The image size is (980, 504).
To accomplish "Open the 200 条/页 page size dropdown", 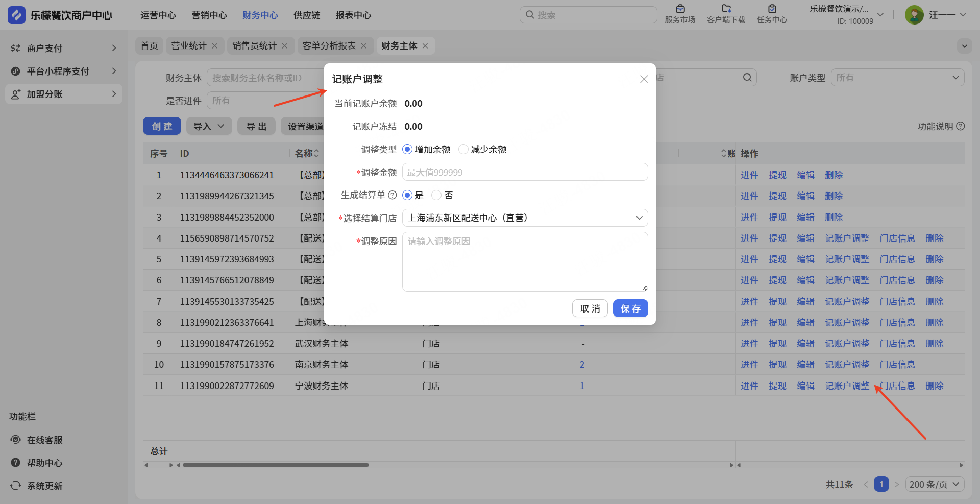I will (x=935, y=484).
